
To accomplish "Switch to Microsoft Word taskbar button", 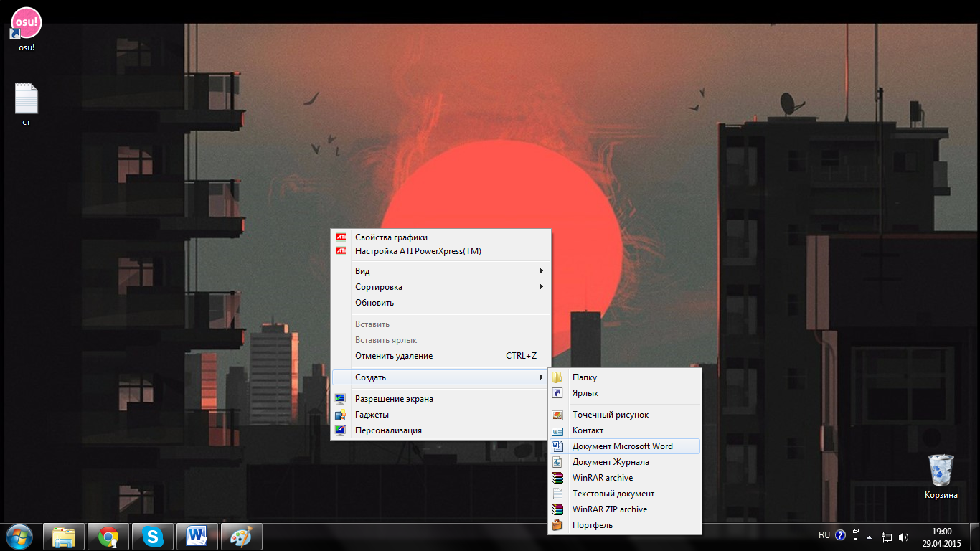I will (x=197, y=537).
